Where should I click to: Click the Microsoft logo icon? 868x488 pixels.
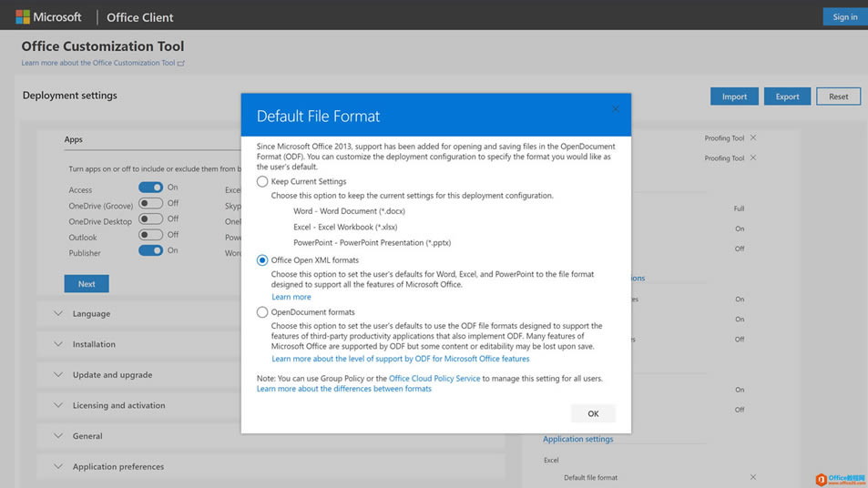click(23, 17)
